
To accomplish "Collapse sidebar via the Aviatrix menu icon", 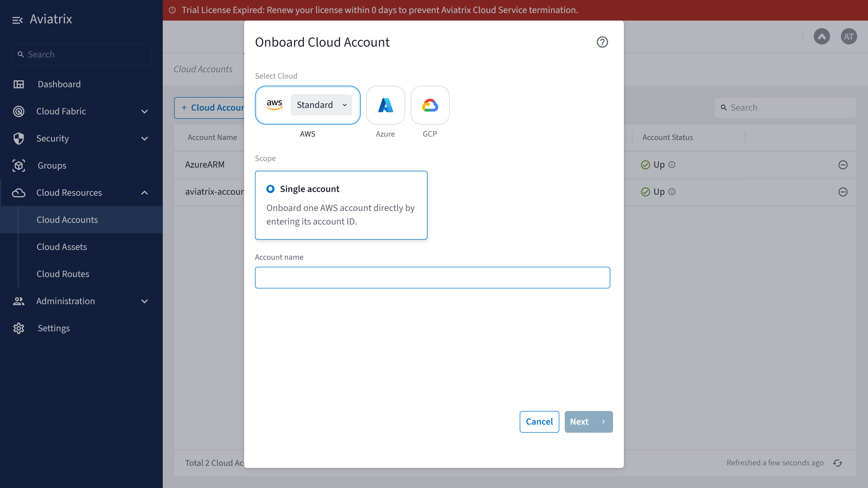I will click(17, 20).
